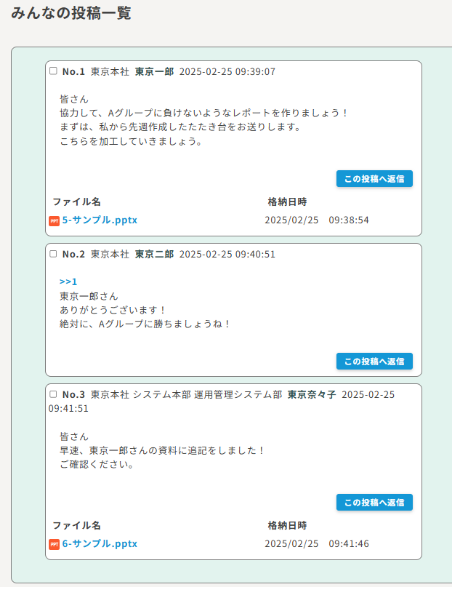Reply to 東京一郎's No.1 post
This screenshot has height=594, width=452.
point(374,179)
